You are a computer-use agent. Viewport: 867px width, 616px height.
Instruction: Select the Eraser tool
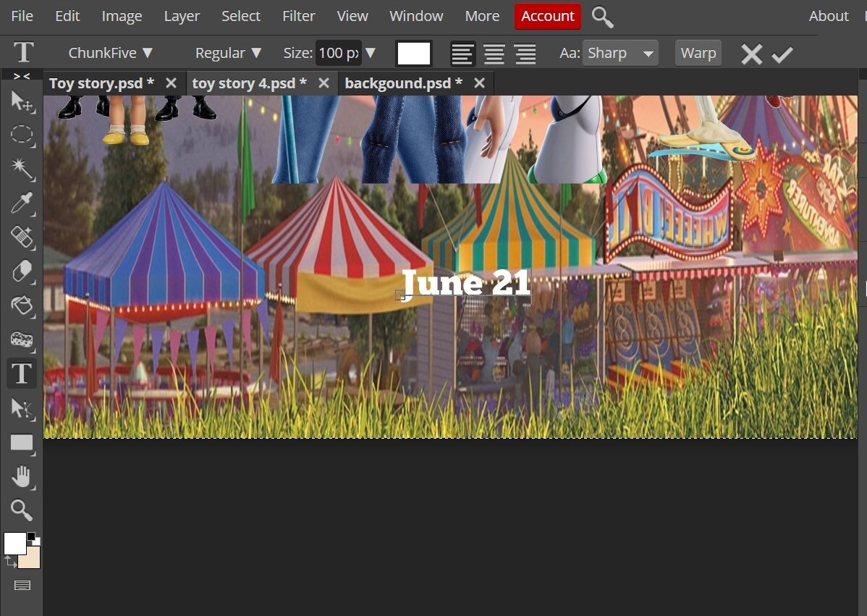click(22, 271)
